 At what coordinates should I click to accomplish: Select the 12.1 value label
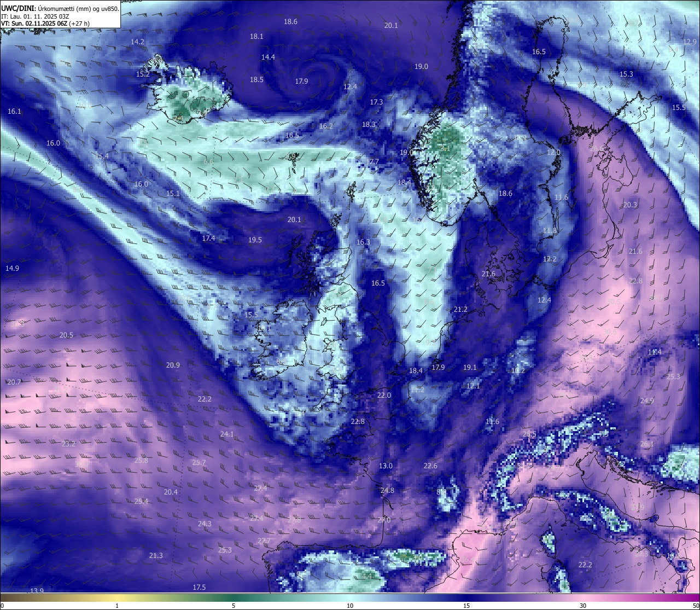(473, 386)
